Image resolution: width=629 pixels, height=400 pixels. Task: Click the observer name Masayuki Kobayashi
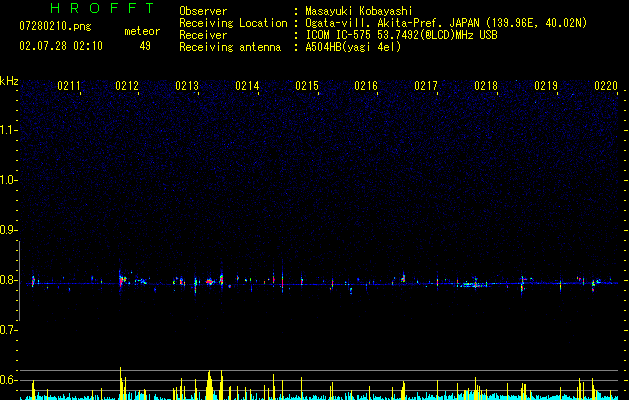pyautogui.click(x=359, y=11)
